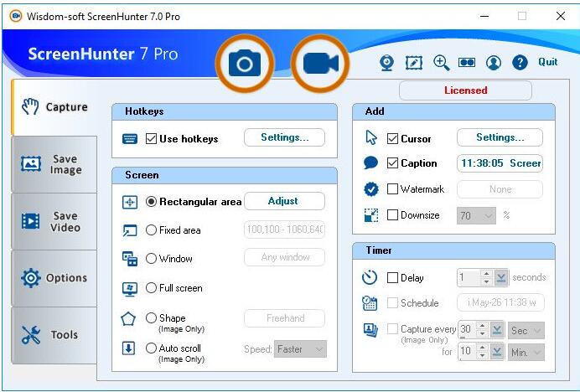Screen dimensions: 580x392
Task: Click the Licensed button
Action: coord(465,90)
